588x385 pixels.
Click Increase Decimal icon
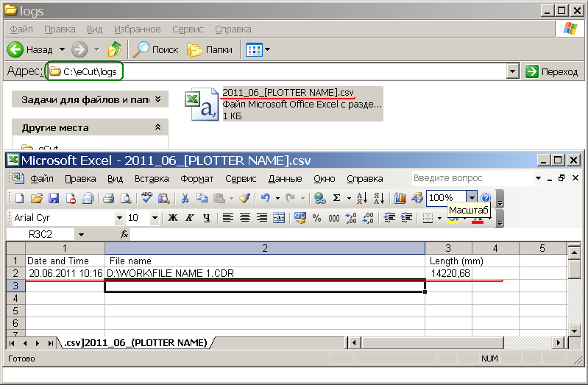(x=351, y=218)
